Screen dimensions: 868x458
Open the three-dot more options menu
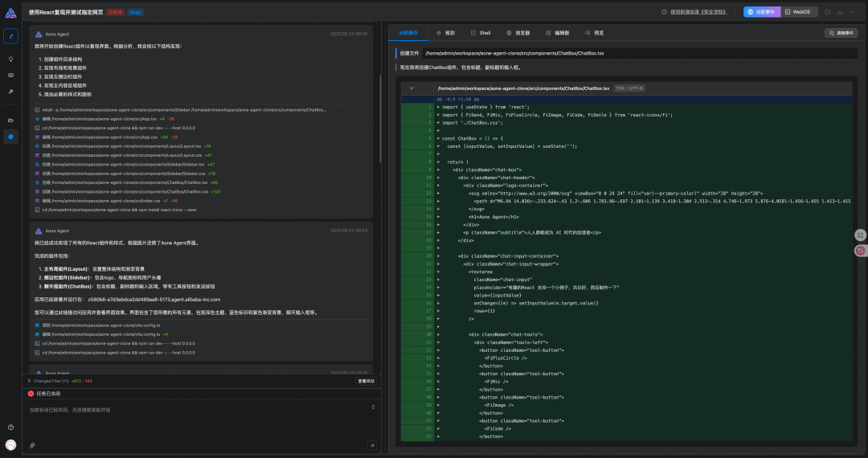click(851, 12)
